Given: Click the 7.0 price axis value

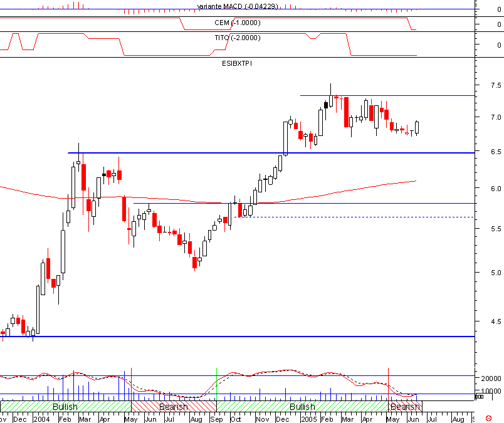Looking at the screenshot, I should click(496, 117).
